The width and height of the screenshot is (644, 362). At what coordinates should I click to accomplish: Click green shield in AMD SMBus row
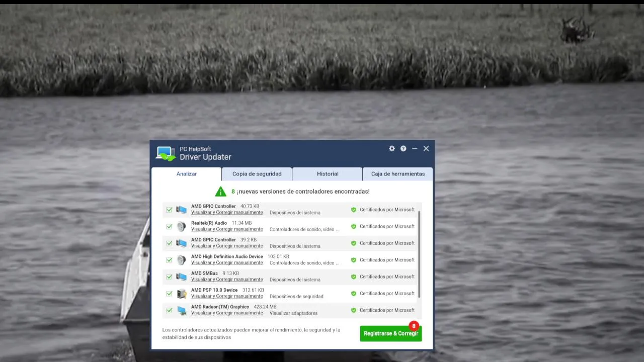click(354, 277)
